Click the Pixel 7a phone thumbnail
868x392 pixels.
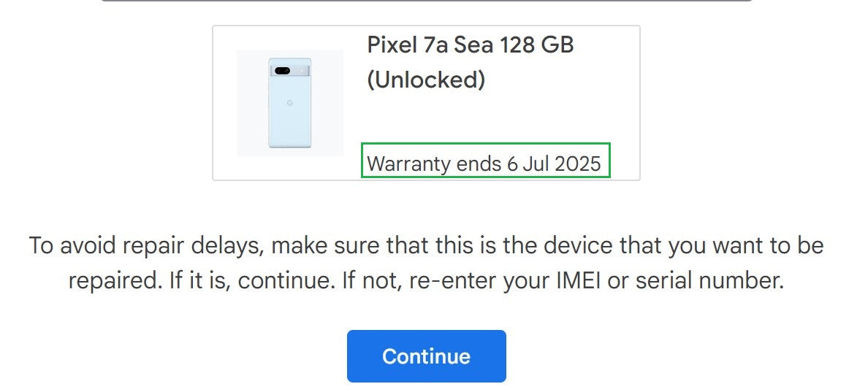289,103
